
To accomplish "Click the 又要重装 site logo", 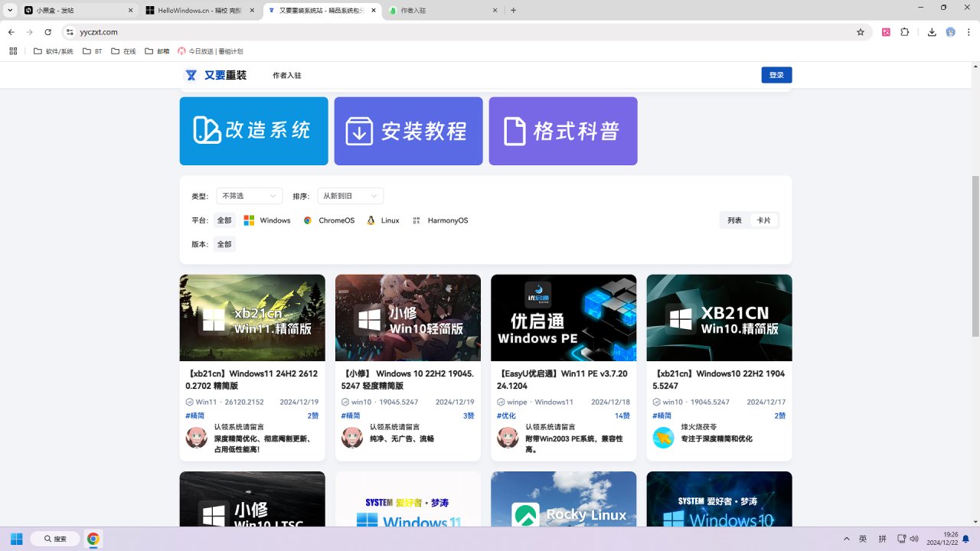I will (216, 75).
